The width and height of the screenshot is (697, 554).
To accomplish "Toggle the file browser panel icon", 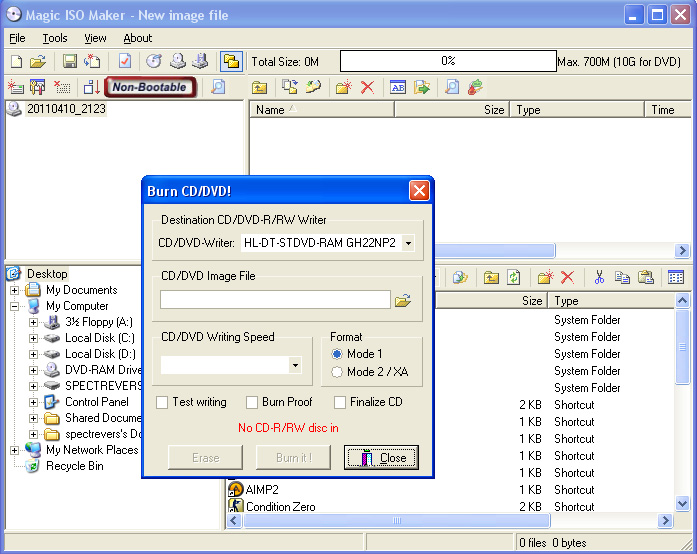I will (x=231, y=61).
